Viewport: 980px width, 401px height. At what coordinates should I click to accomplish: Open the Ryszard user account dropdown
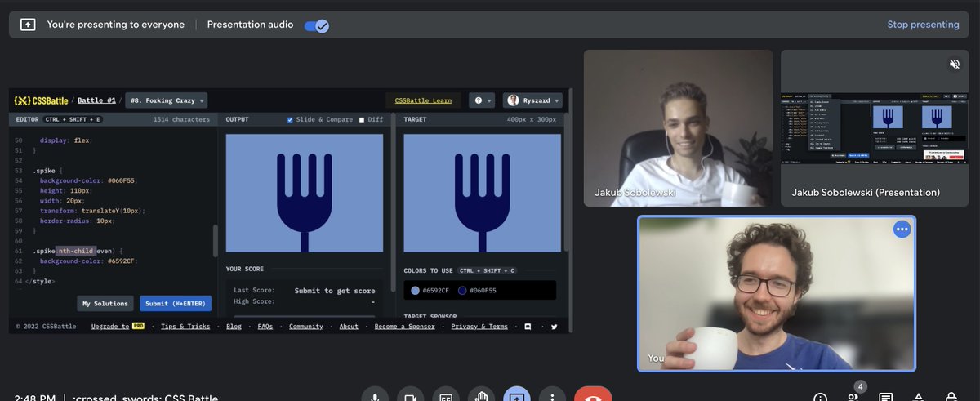click(533, 100)
